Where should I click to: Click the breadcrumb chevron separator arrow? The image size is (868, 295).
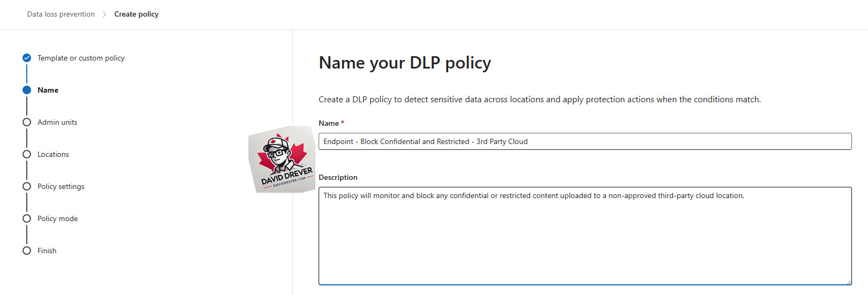pos(104,14)
